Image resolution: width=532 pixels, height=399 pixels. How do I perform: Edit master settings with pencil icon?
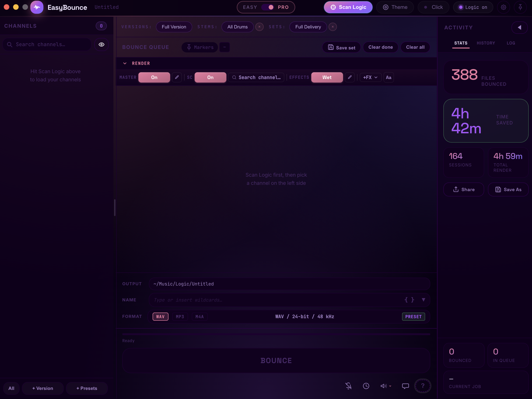177,77
